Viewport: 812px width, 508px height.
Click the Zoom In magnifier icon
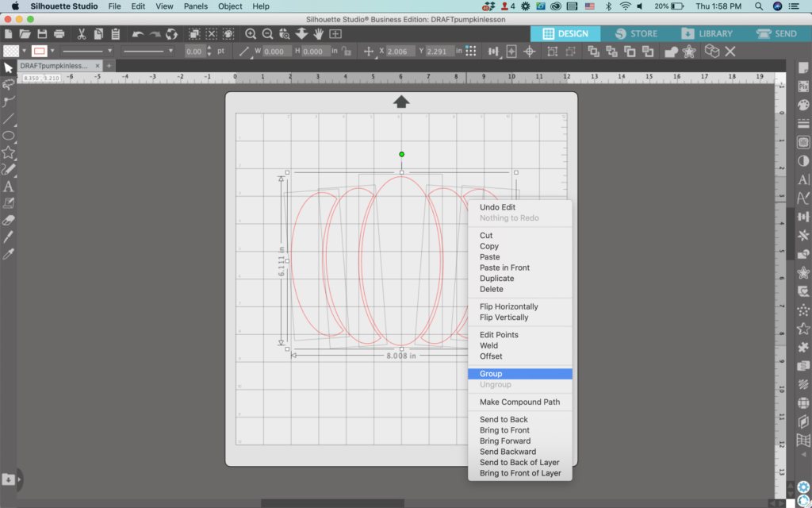(x=251, y=34)
